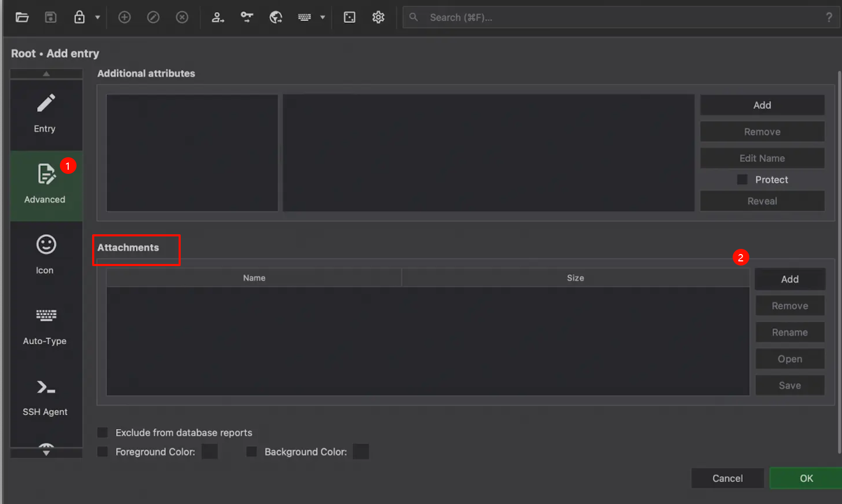The height and width of the screenshot is (504, 842).
Task: Click the Copy Username toolbar icon
Action: (218, 17)
